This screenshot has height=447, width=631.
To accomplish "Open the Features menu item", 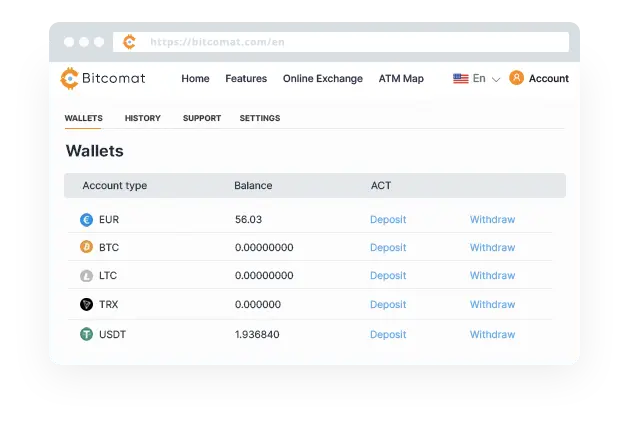I will pyautogui.click(x=246, y=78).
